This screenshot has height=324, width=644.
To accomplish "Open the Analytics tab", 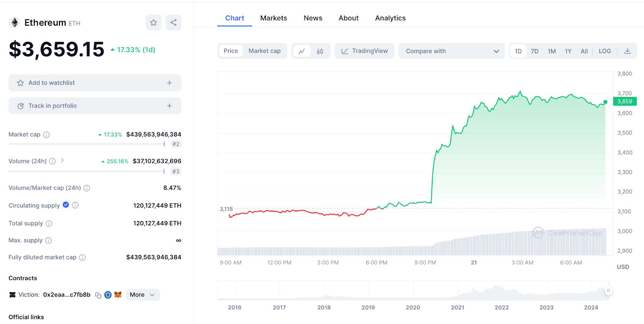I will click(x=390, y=18).
